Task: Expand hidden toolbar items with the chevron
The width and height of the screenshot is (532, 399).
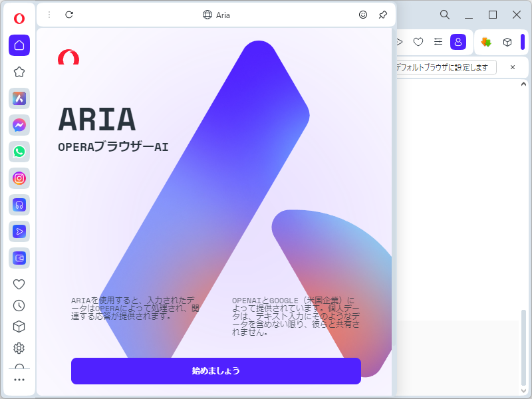Action: (x=398, y=41)
